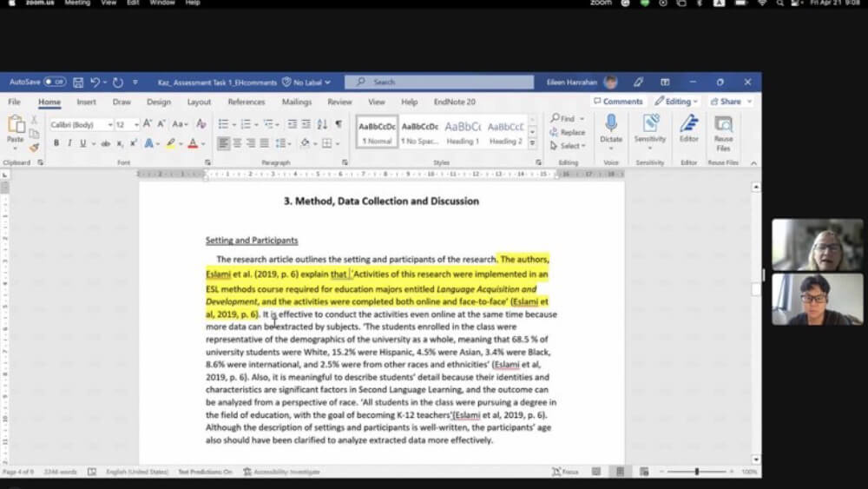Click the Share button

[x=726, y=102]
